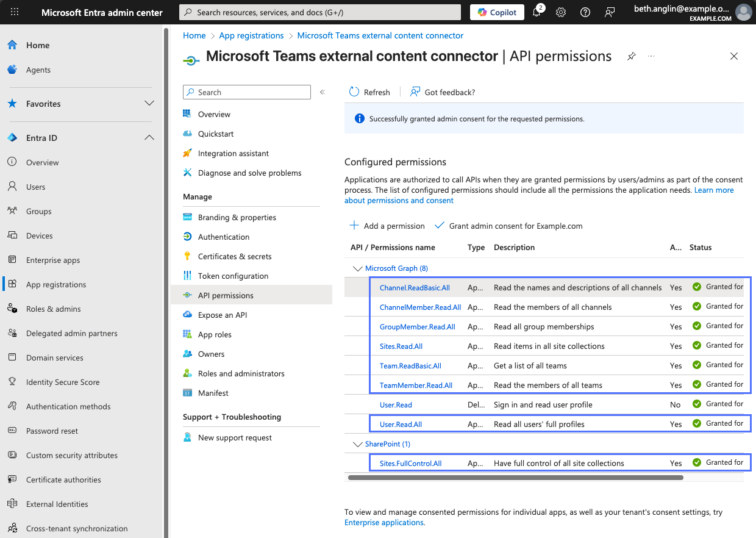Image resolution: width=756 pixels, height=538 pixels.
Task: Open the Sites.Read.All permission
Action: 401,346
